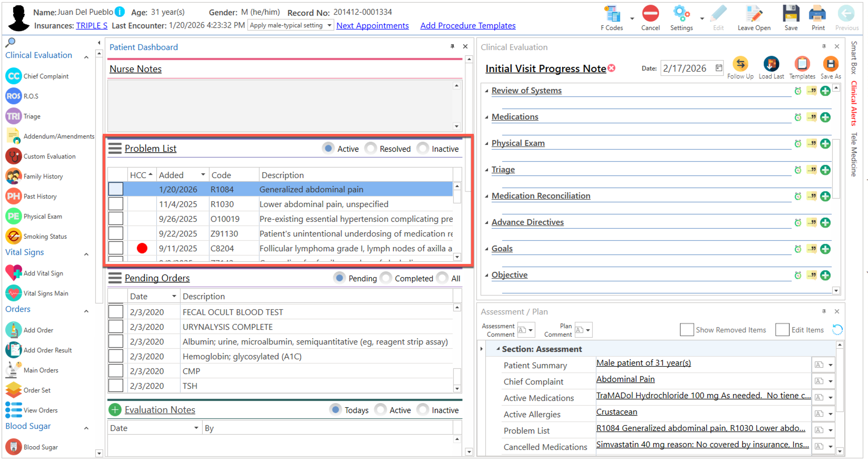
Task: Open the Templates icon in Clinical Evaluation
Action: [x=802, y=64]
